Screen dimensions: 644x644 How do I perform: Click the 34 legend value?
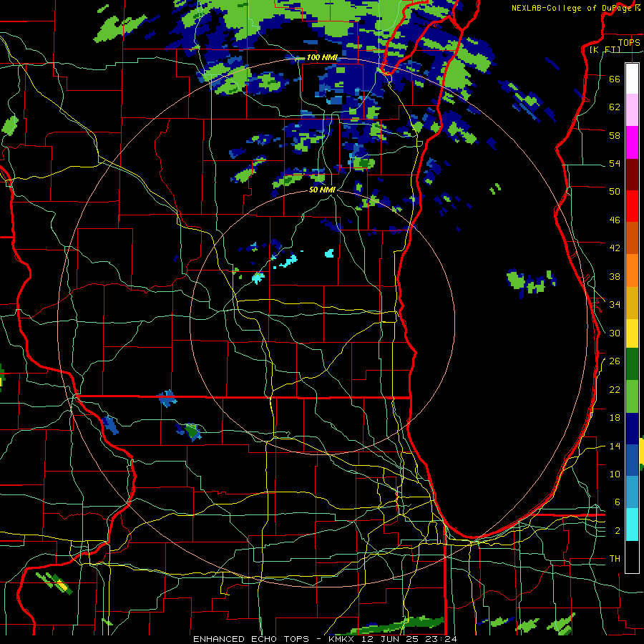(x=615, y=305)
